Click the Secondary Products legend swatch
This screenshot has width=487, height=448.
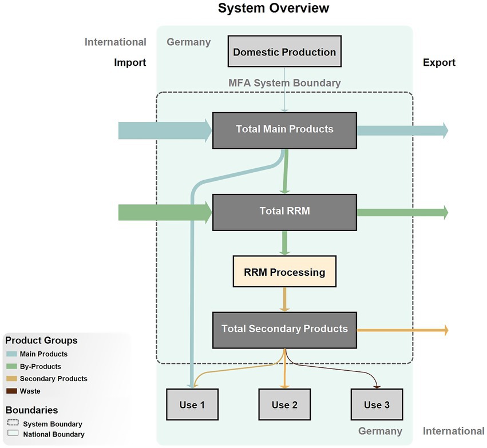[x=11, y=379]
